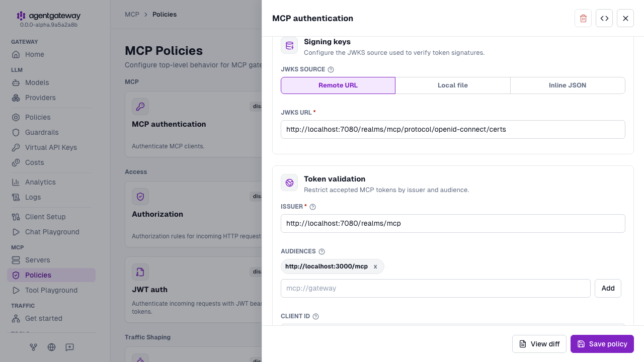Open Client Setup in sidebar

pyautogui.click(x=51, y=217)
